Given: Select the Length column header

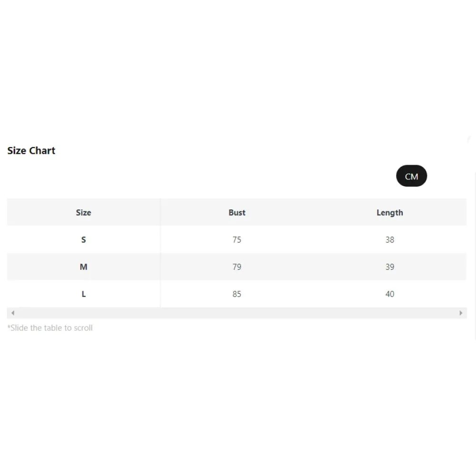Looking at the screenshot, I should [x=389, y=212].
